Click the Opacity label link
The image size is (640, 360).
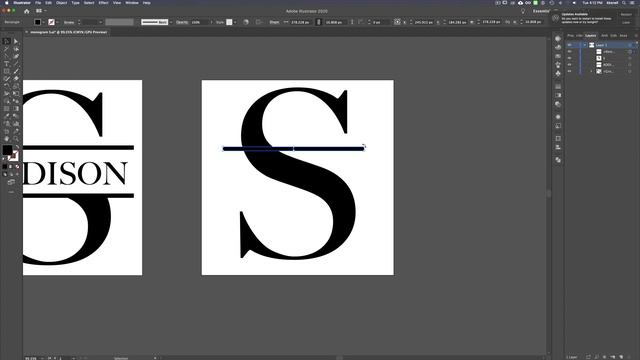pyautogui.click(x=182, y=22)
